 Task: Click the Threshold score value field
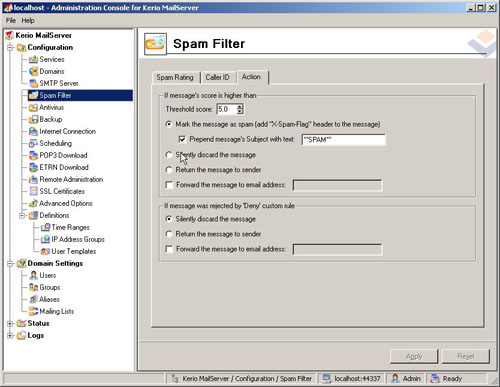tap(227, 109)
